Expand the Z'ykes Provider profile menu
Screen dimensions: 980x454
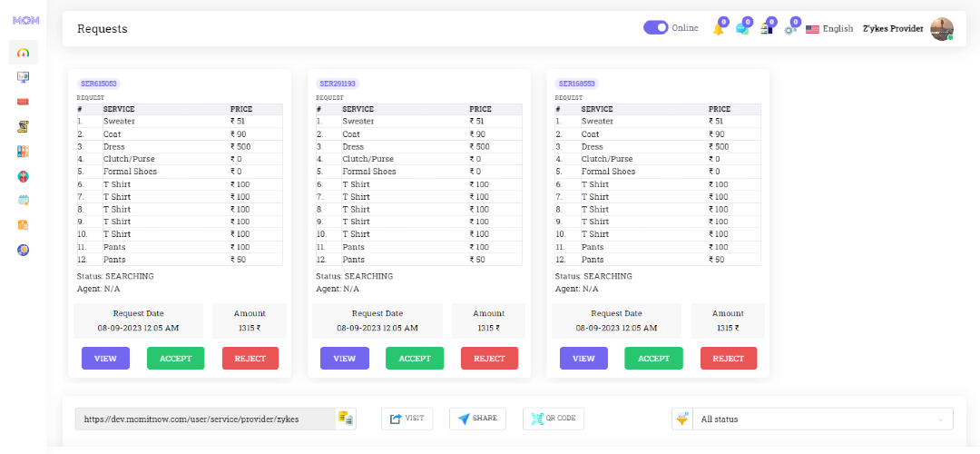(x=907, y=29)
